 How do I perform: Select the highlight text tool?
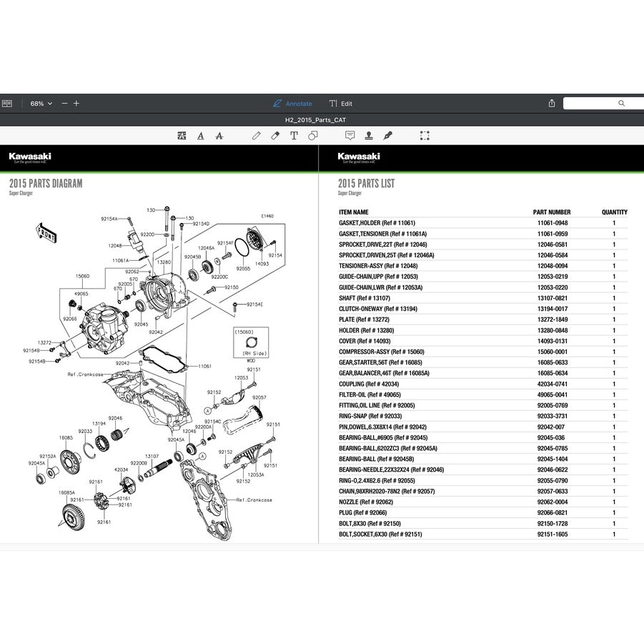tap(182, 135)
